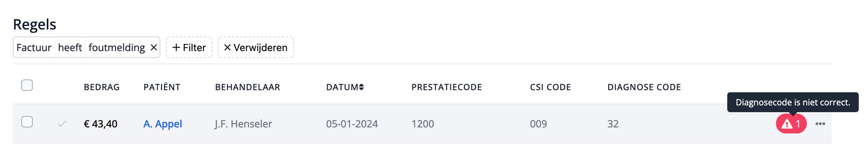
Task: Select all rows with header checkbox
Action: [x=27, y=86]
